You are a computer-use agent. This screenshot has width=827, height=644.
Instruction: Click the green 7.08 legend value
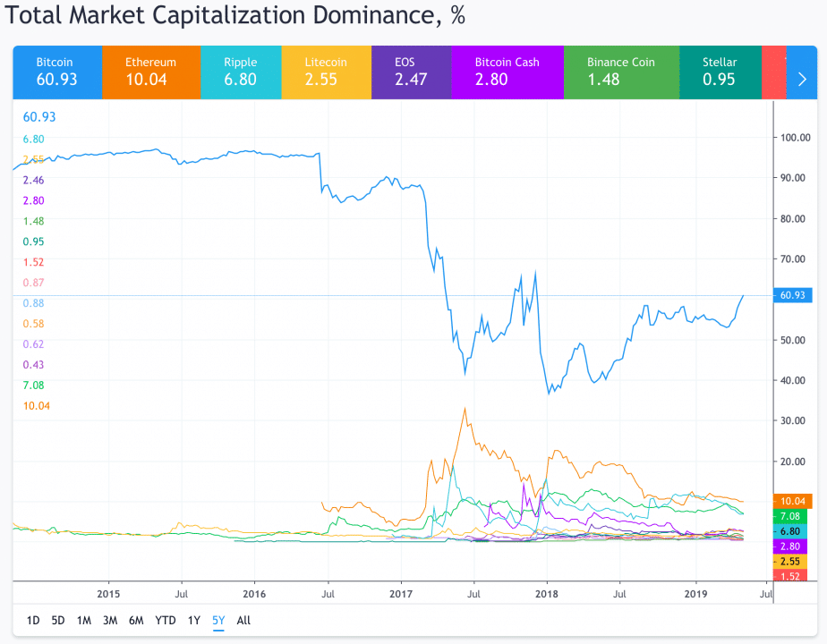(33, 386)
